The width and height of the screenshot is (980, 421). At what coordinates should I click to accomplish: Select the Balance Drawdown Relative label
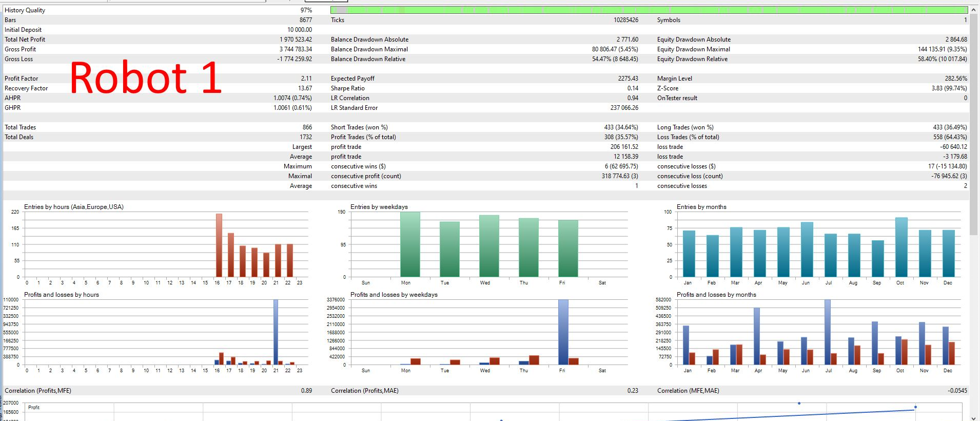coord(368,59)
